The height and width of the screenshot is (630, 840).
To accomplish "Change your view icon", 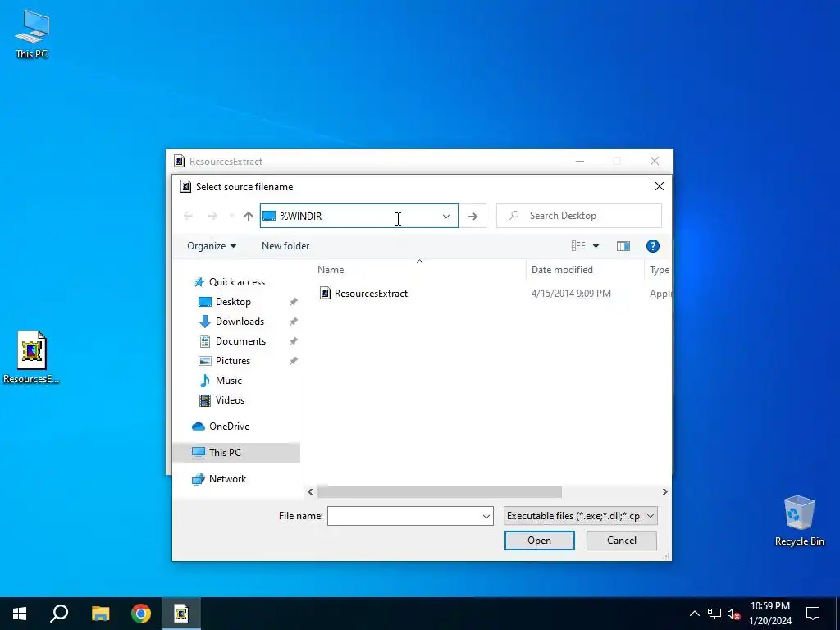I will [x=578, y=246].
